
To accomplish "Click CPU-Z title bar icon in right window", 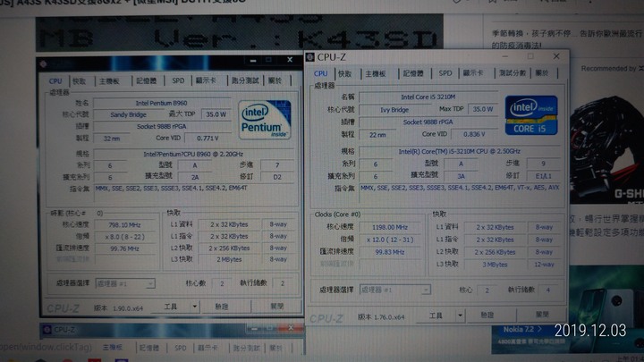I will pos(310,57).
